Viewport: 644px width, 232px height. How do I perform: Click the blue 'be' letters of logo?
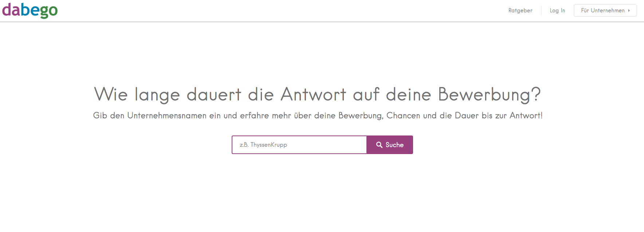pos(30,10)
